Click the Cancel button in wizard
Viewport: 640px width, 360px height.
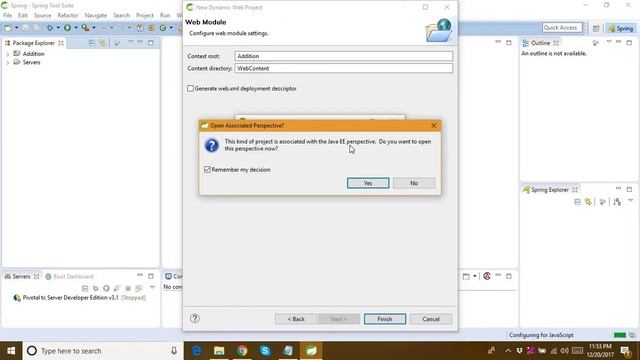[431, 319]
